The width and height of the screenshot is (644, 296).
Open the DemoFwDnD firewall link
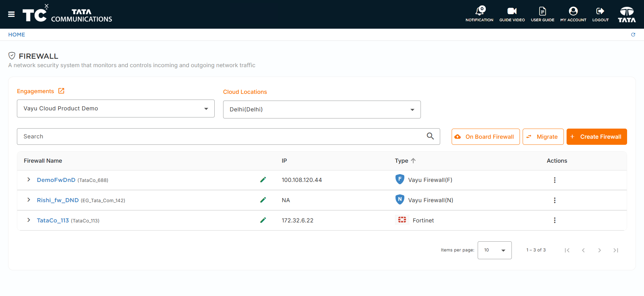[x=56, y=180]
